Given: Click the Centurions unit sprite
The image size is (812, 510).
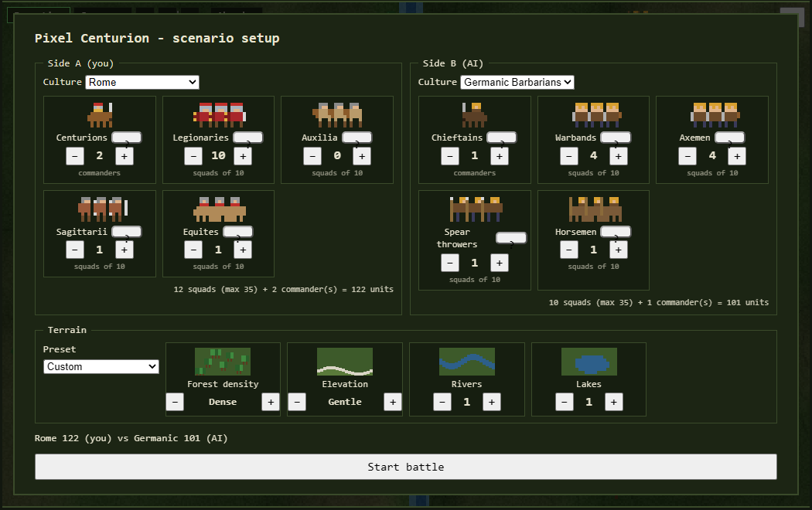Looking at the screenshot, I should pos(100,115).
